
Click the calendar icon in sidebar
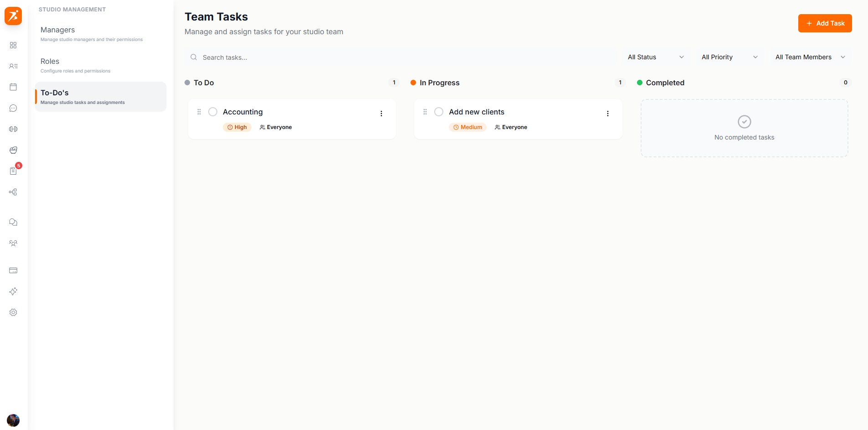(x=13, y=87)
